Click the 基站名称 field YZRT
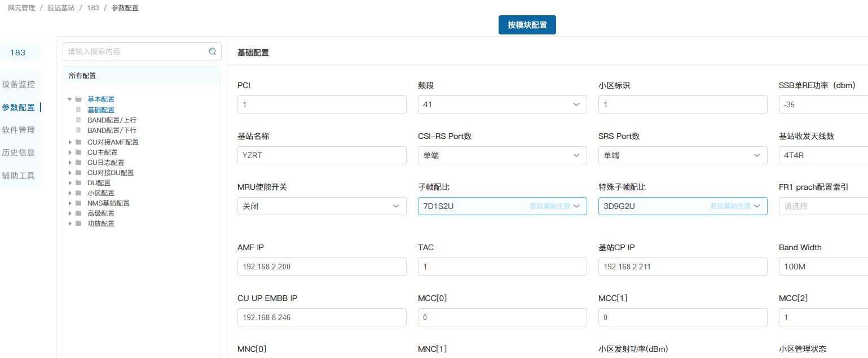The width and height of the screenshot is (868, 358). coord(321,155)
